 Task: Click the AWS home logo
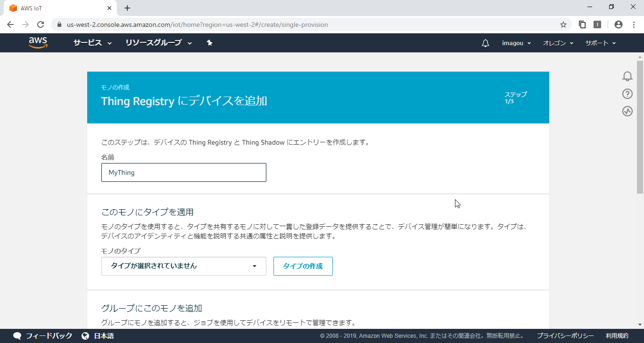[x=38, y=42]
